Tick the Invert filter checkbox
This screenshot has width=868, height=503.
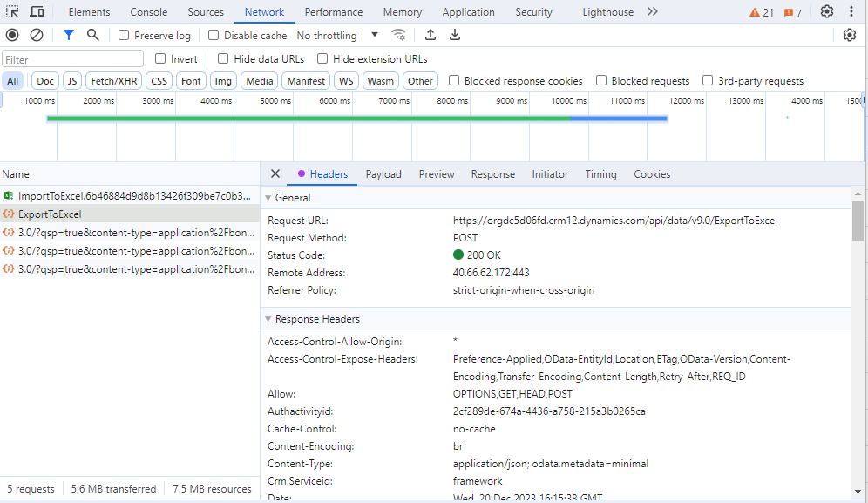[160, 58]
